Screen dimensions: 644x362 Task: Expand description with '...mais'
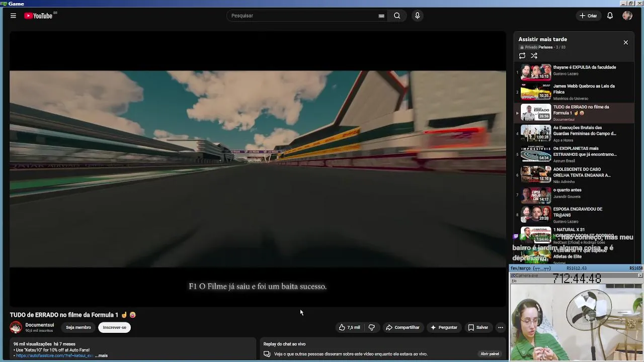click(x=101, y=355)
